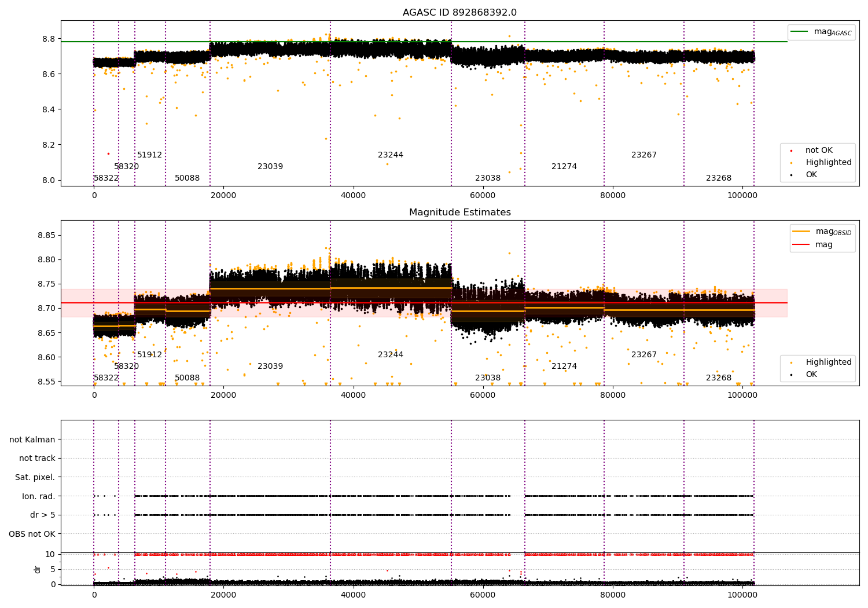Screen dimensions: 868x608
Task: Click obsid label 21274 in the top plot
Action: click(x=564, y=167)
